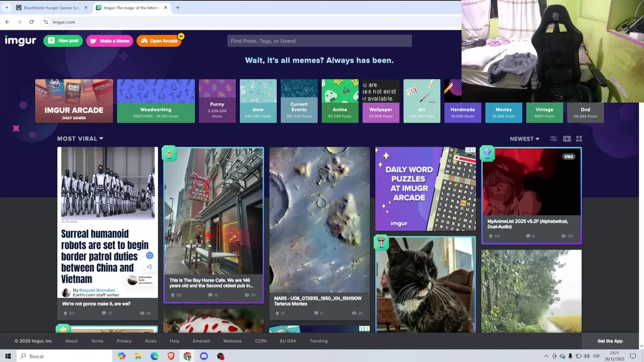Click upvote arrow on MyAnimeList post
The image size is (644, 362).
click(x=490, y=236)
